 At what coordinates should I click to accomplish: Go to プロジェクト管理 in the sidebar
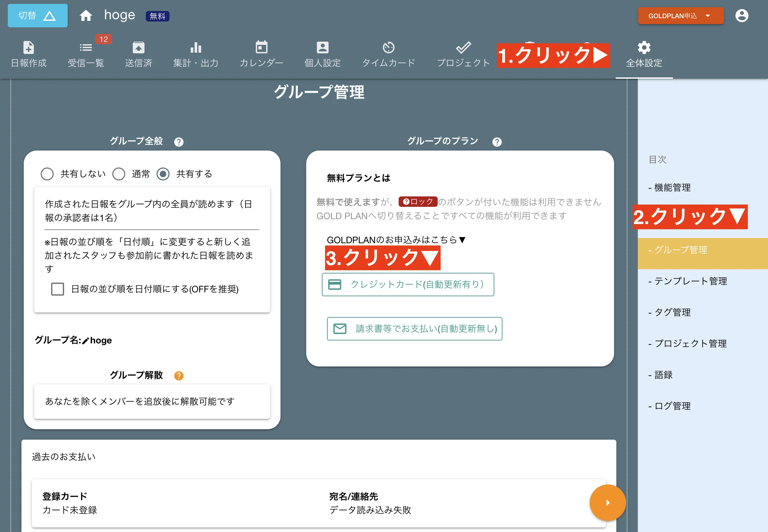click(688, 343)
